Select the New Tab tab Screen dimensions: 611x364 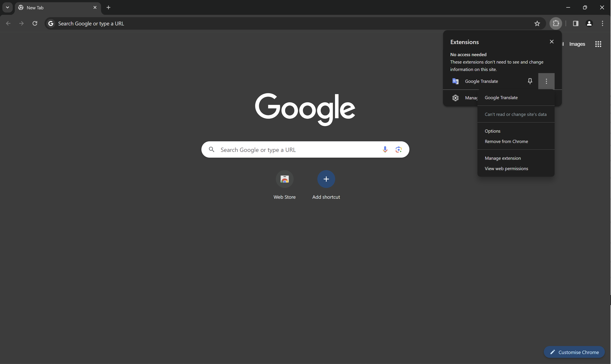click(58, 8)
